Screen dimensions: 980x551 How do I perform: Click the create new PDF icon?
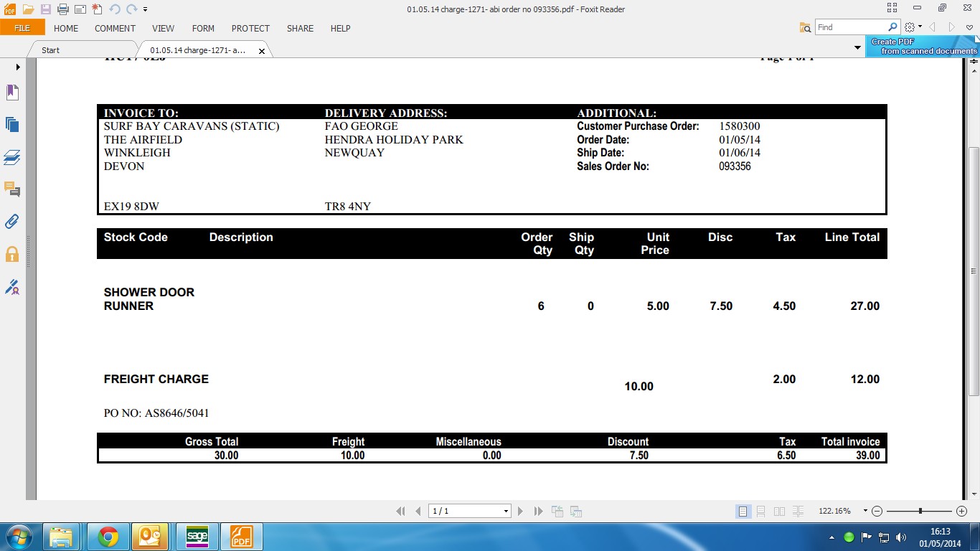(98, 9)
